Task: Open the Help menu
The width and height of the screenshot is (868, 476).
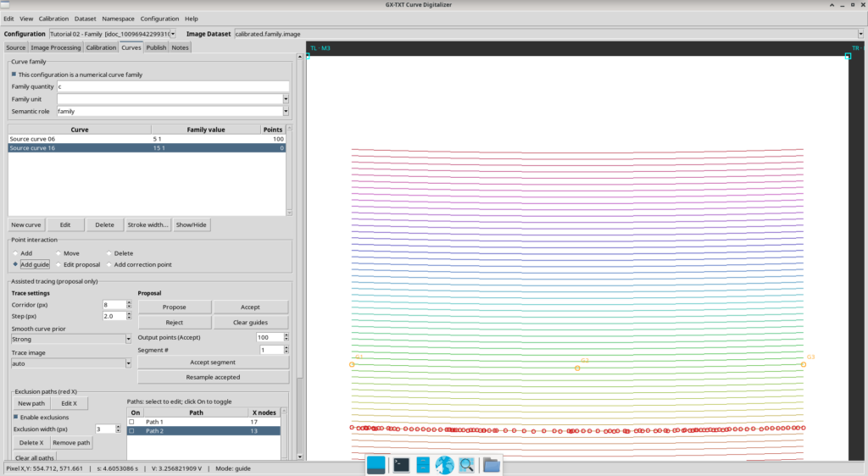Action: pyautogui.click(x=191, y=19)
